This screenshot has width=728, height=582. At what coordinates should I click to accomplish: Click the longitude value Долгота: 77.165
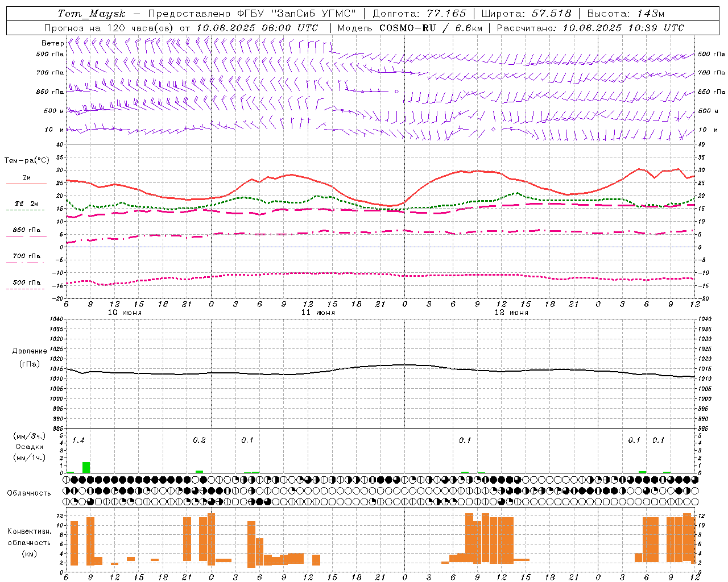click(x=419, y=14)
